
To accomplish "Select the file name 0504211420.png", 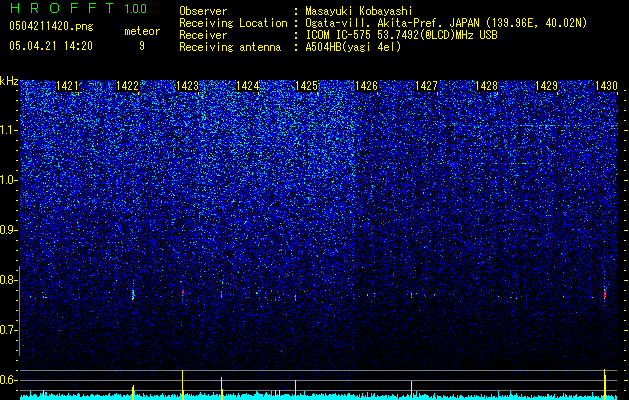I will pyautogui.click(x=51, y=27).
